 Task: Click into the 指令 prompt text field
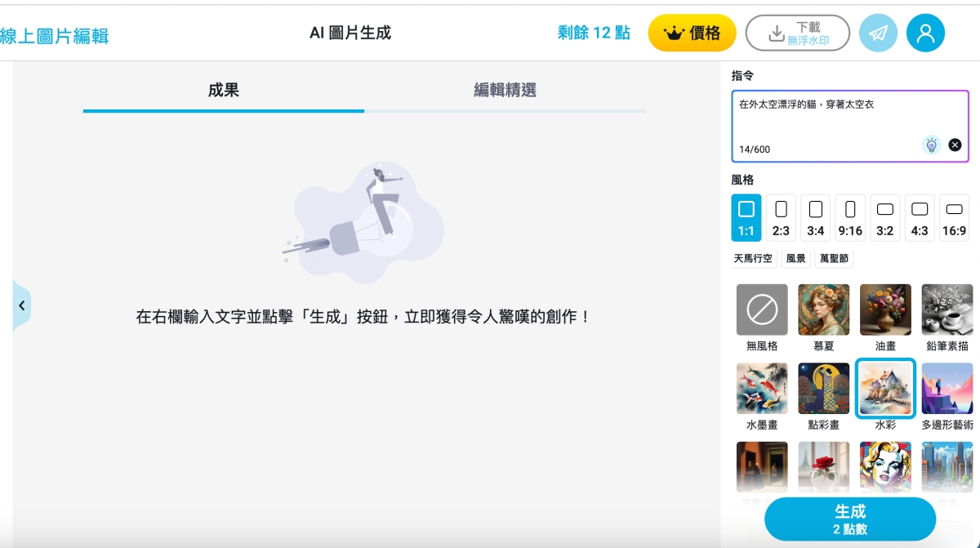point(850,127)
